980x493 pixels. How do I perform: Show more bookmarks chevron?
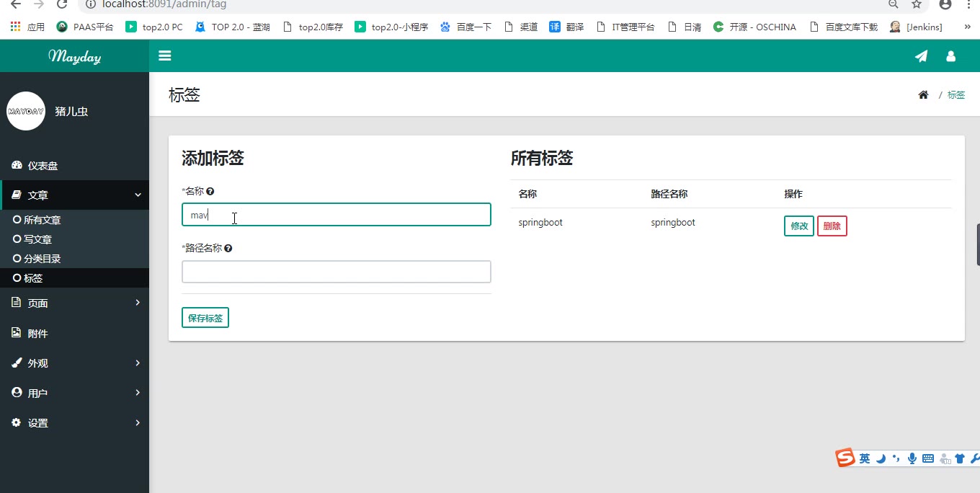(x=968, y=27)
